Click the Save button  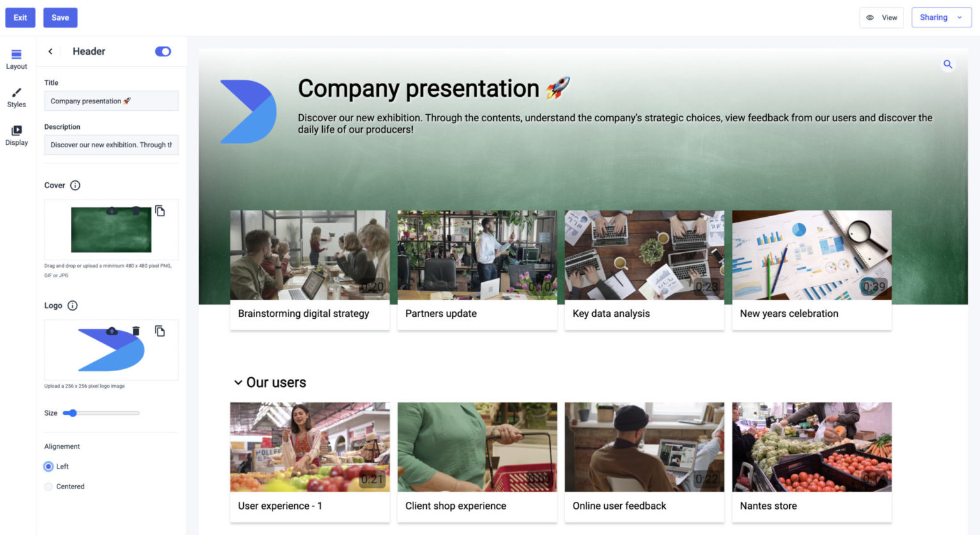[60, 17]
